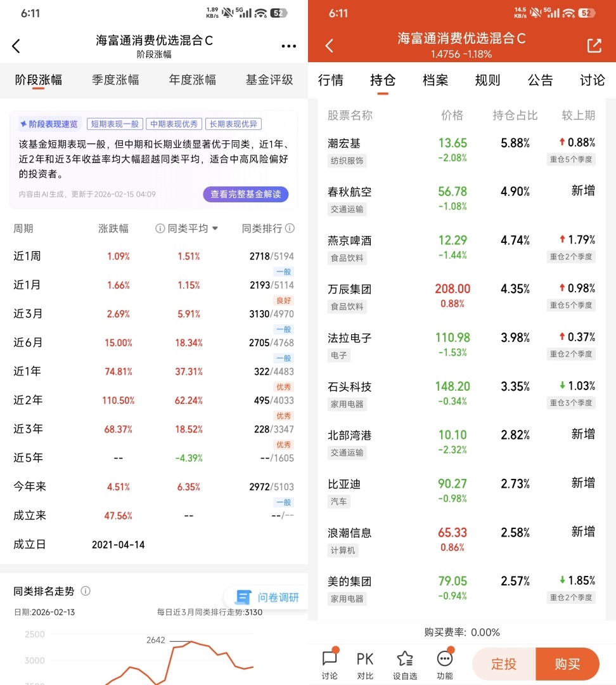Tap the info icon beside 同类排名走势
This screenshot has height=685, width=616.
[86, 591]
